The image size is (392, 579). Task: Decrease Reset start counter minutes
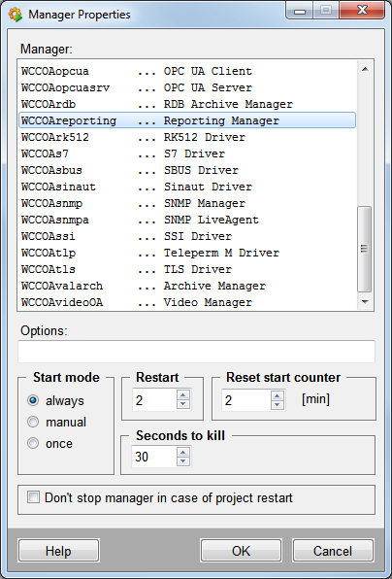278,405
